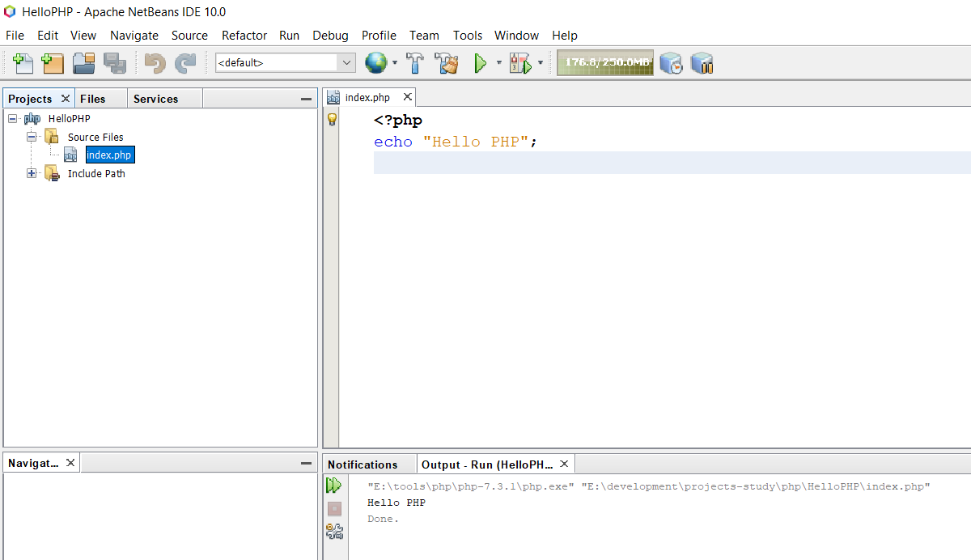Click the Redo arrow icon

point(185,62)
